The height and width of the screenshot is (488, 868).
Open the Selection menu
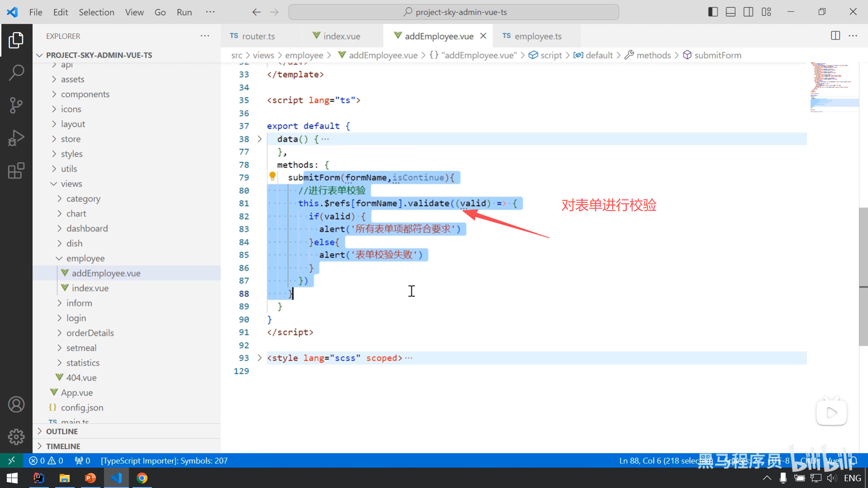(96, 12)
